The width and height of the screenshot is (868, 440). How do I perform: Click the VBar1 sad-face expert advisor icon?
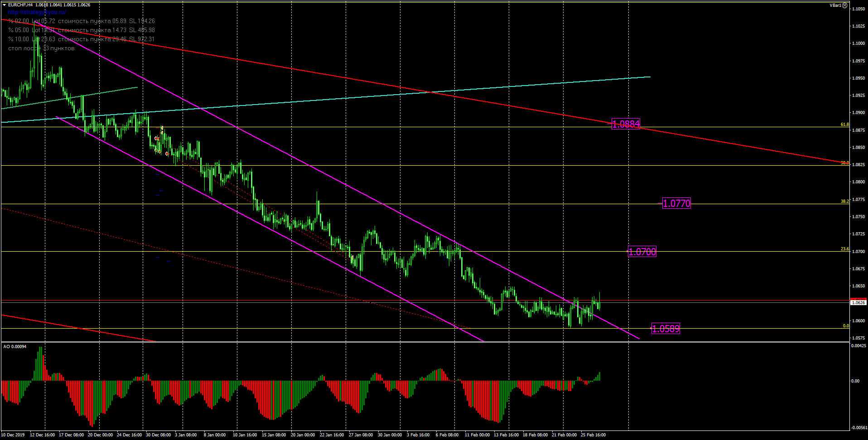coord(844,5)
